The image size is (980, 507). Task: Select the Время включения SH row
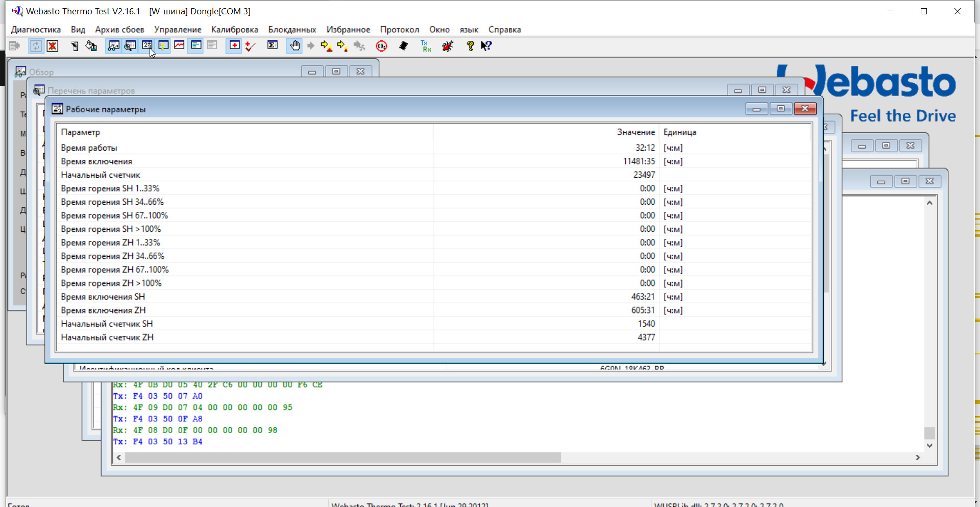[434, 297]
